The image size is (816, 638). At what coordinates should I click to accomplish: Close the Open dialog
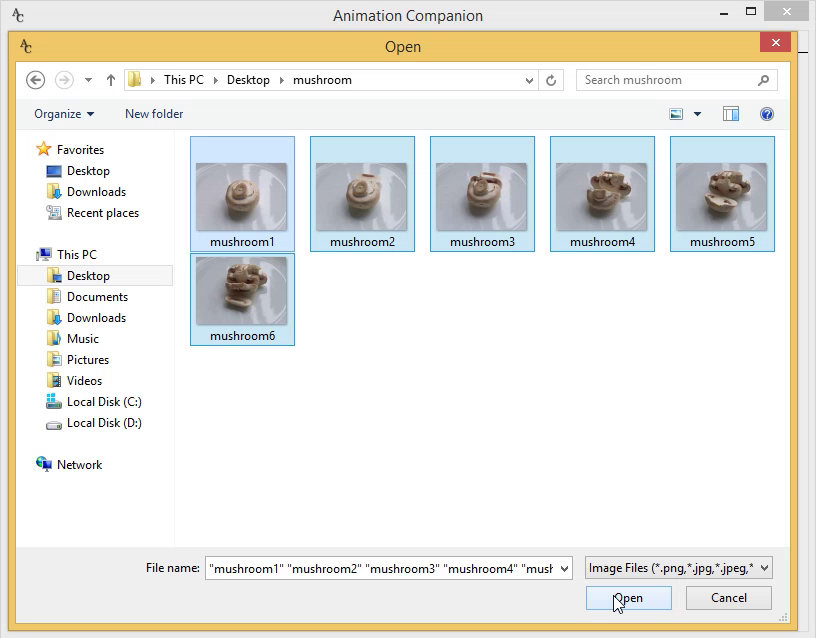click(775, 42)
